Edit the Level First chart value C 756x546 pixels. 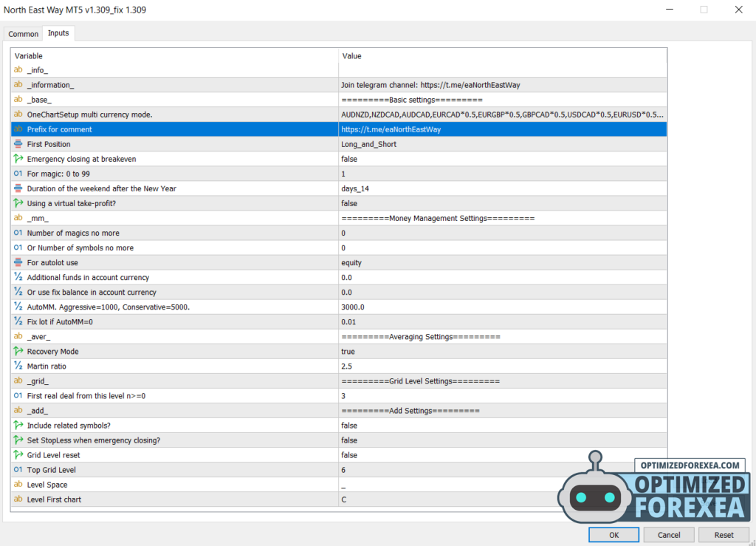pos(503,499)
